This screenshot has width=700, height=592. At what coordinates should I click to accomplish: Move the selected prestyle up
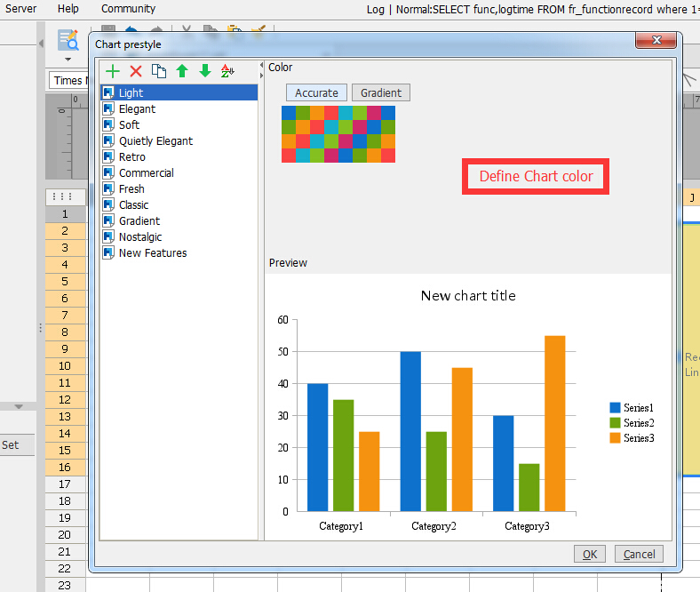pos(182,71)
